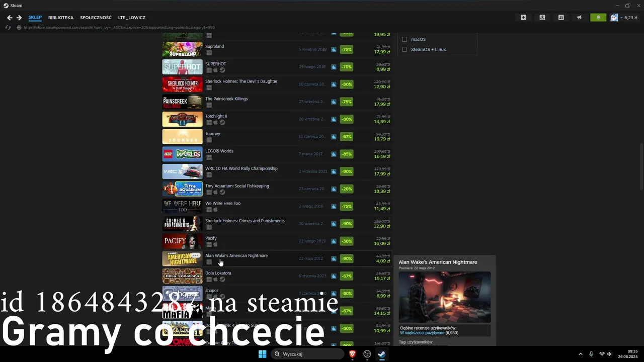Screen dimensions: 644x362
Task: Open OBS Studio from taskbar
Action: pos(367,354)
